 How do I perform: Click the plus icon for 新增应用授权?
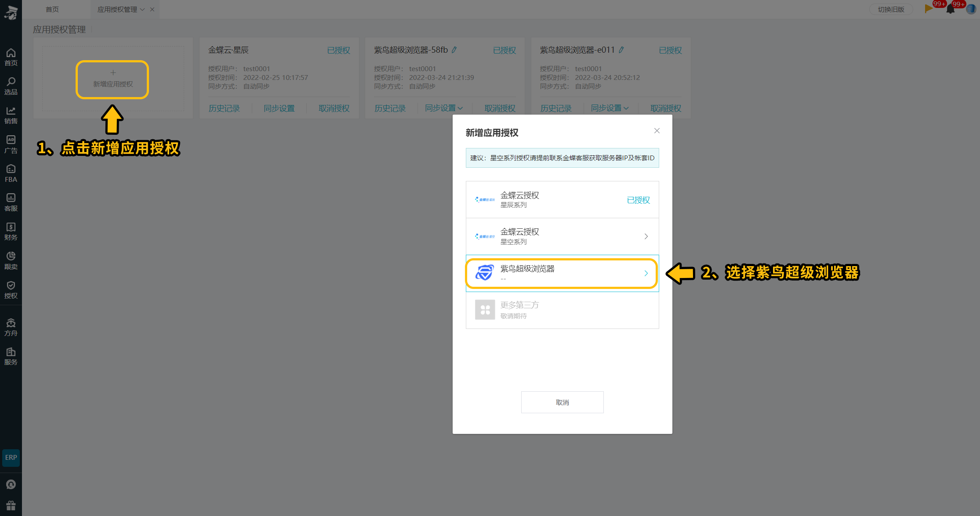point(113,72)
